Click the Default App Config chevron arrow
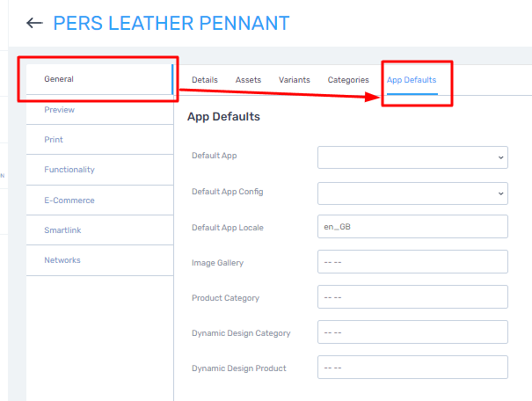Screen dimensions: 532x401 pyautogui.click(x=500, y=193)
